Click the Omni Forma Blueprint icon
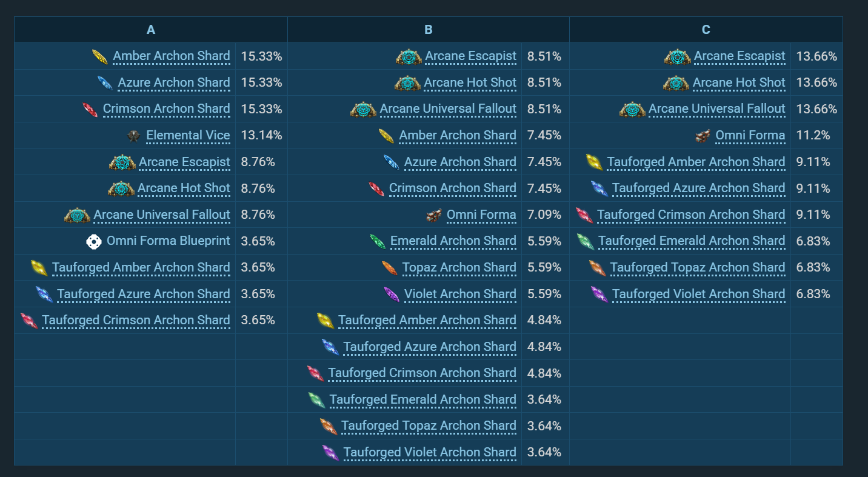The image size is (868, 477). point(93,242)
